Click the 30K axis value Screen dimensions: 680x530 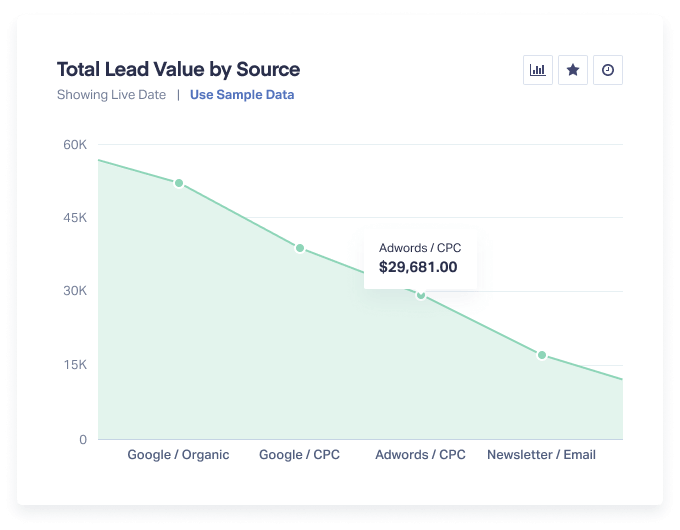[x=75, y=291]
